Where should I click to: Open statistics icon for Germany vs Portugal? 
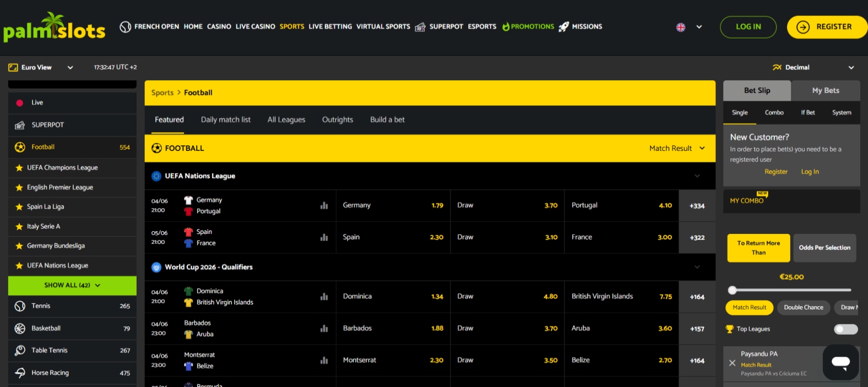click(x=324, y=205)
